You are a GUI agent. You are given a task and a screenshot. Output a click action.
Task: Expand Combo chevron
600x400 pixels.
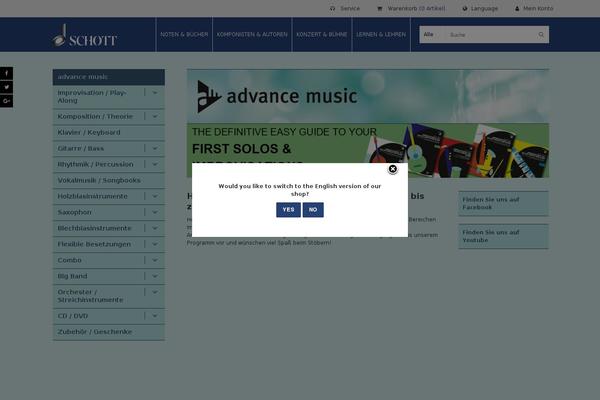tap(155, 260)
